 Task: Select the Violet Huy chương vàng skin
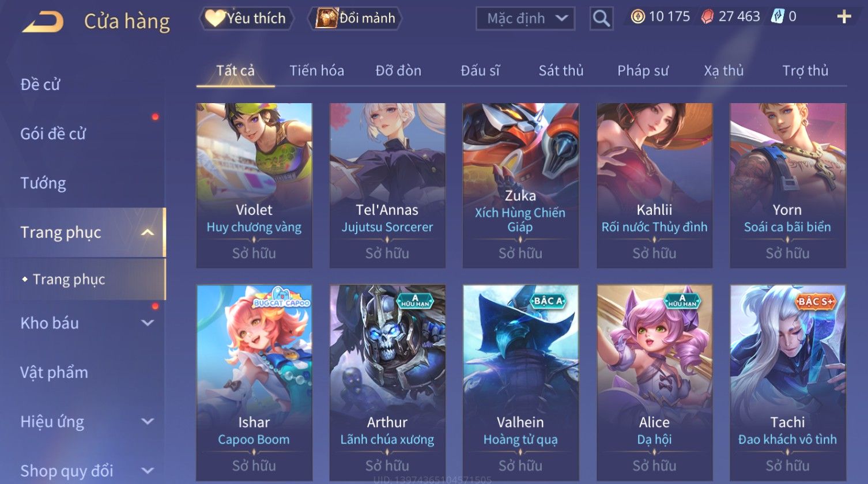tap(254, 186)
